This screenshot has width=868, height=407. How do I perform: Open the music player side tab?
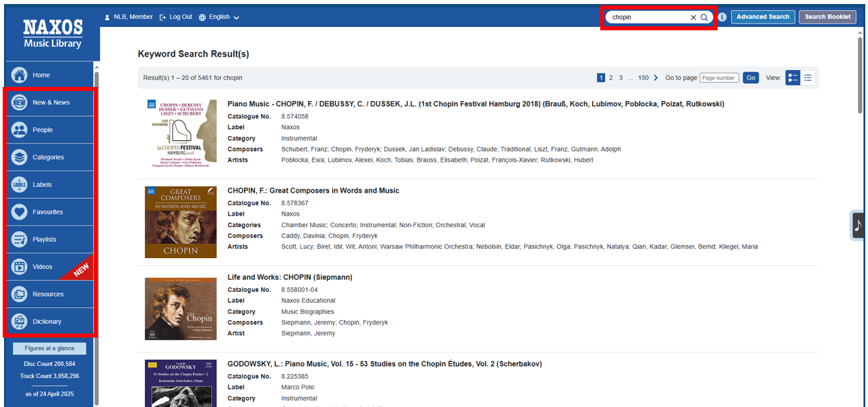858,225
